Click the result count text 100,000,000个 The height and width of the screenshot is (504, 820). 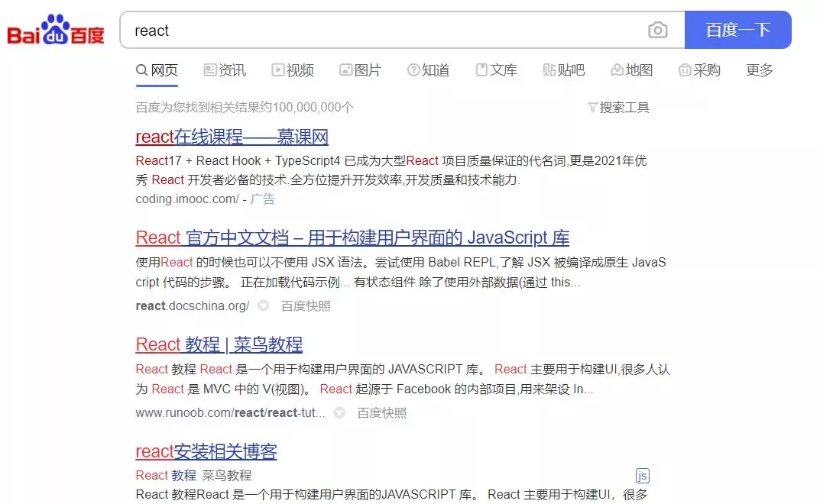tap(313, 107)
